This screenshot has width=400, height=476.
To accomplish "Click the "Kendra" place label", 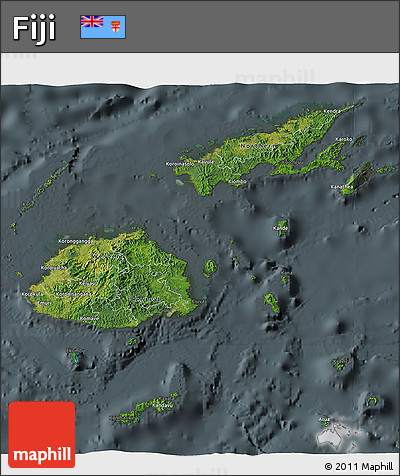I will coord(332,111).
